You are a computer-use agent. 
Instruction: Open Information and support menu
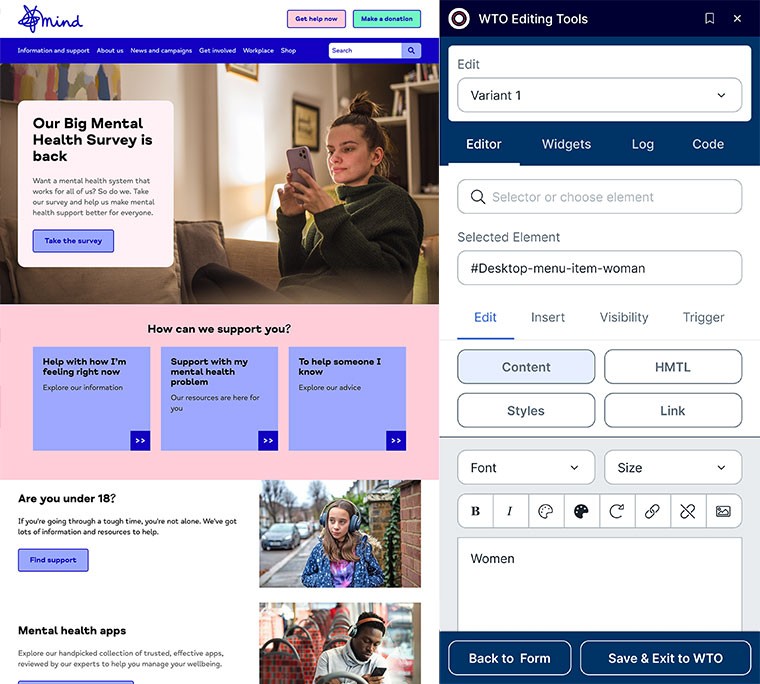click(x=53, y=50)
